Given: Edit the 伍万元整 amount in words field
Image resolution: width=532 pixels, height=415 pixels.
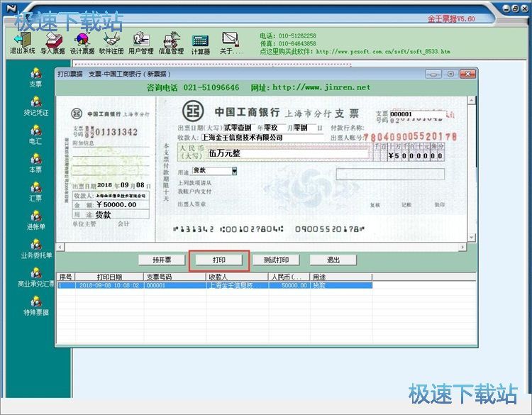Looking at the screenshot, I should [289, 153].
